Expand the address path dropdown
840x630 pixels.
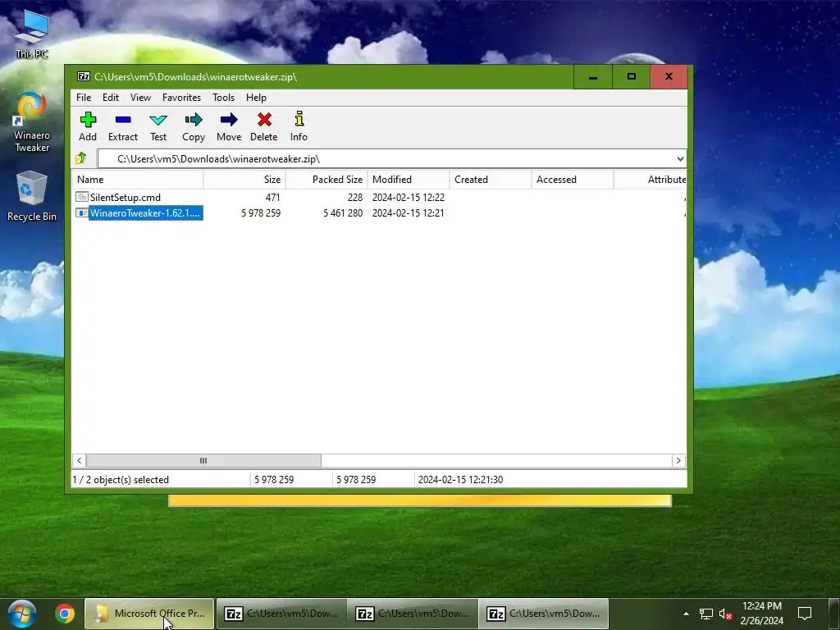pos(680,159)
